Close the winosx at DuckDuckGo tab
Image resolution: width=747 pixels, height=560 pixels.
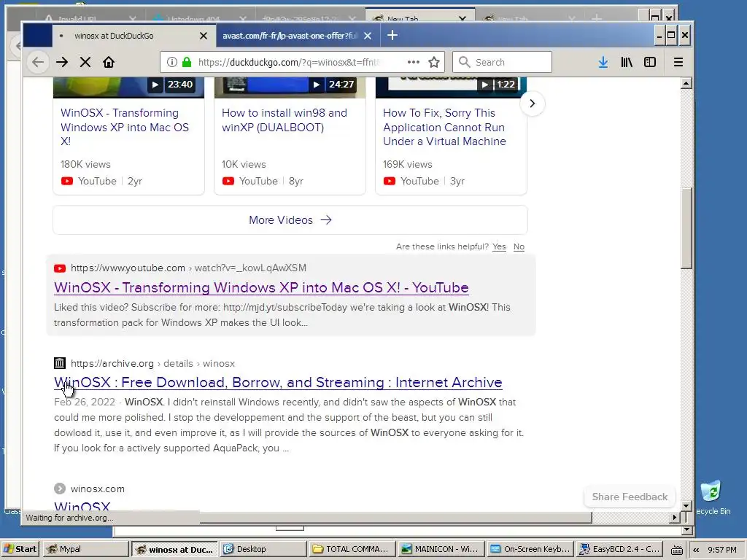pos(204,36)
